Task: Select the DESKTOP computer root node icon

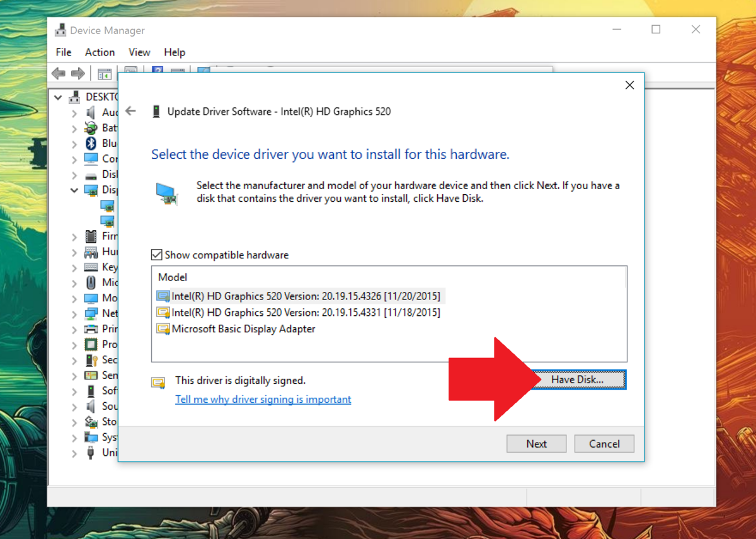Action: pyautogui.click(x=75, y=97)
